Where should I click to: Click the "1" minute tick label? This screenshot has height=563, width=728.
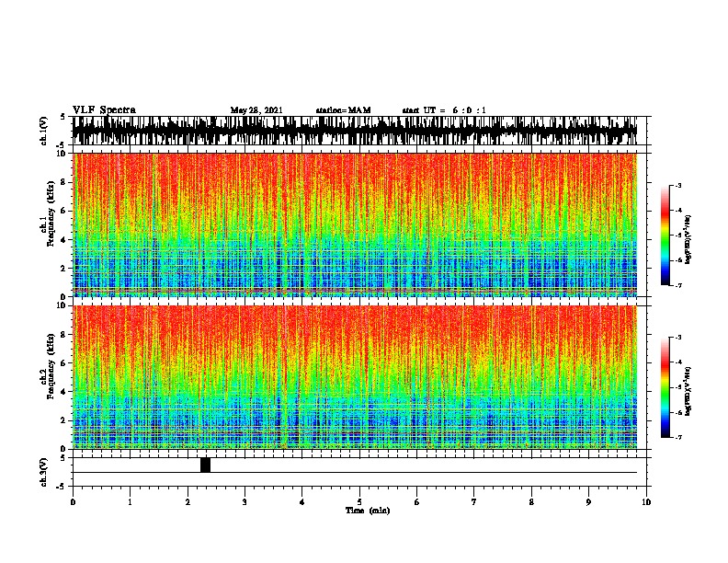click(130, 502)
